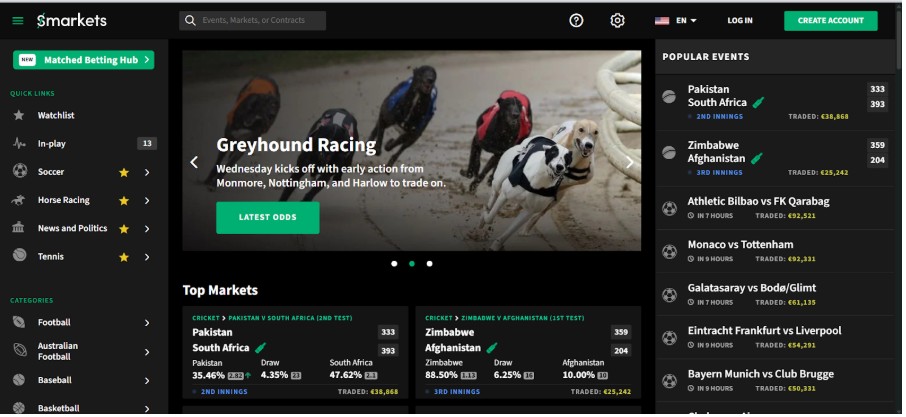Click soccer icon beside Eintracht Frankfurt vs Liverpool

click(x=669, y=338)
